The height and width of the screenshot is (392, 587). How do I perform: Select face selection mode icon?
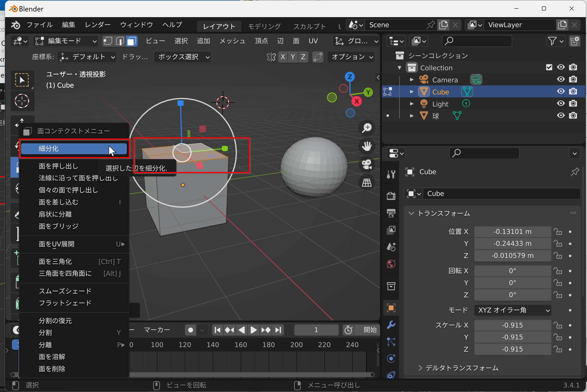click(x=131, y=41)
